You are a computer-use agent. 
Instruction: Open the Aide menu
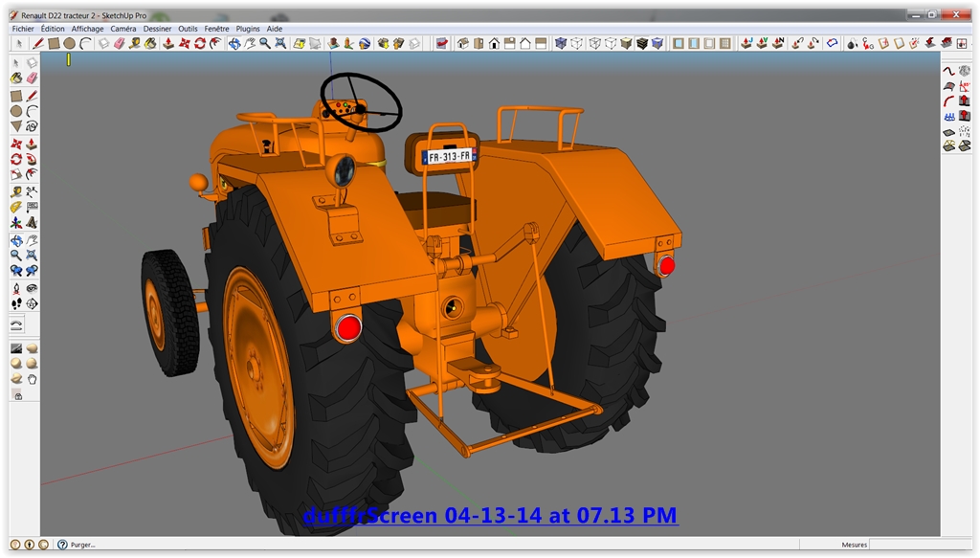275,29
